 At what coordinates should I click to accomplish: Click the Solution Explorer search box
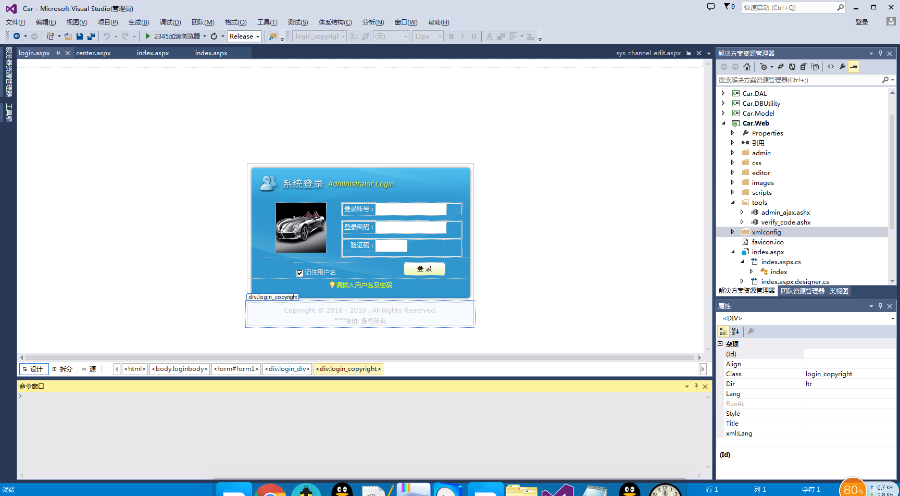click(x=805, y=80)
